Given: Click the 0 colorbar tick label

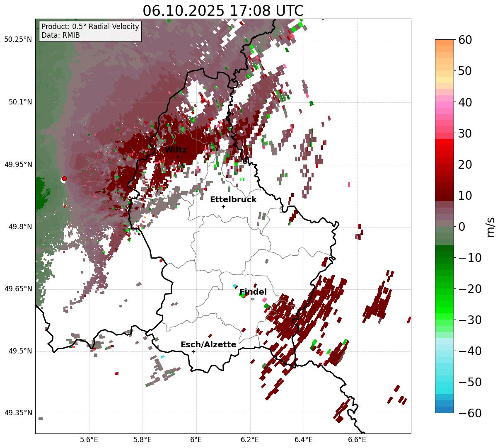Looking at the screenshot, I should click(462, 227).
